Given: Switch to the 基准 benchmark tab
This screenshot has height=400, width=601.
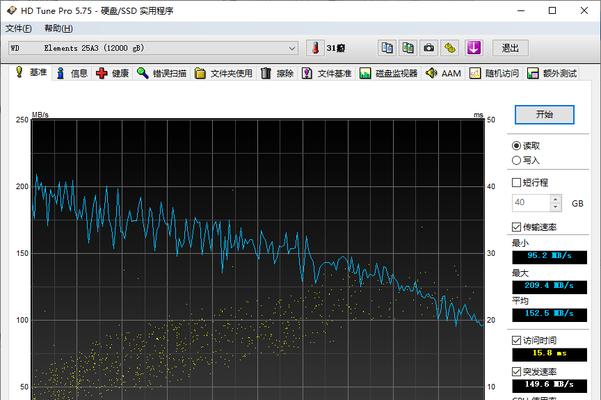Looking at the screenshot, I should pyautogui.click(x=31, y=72).
